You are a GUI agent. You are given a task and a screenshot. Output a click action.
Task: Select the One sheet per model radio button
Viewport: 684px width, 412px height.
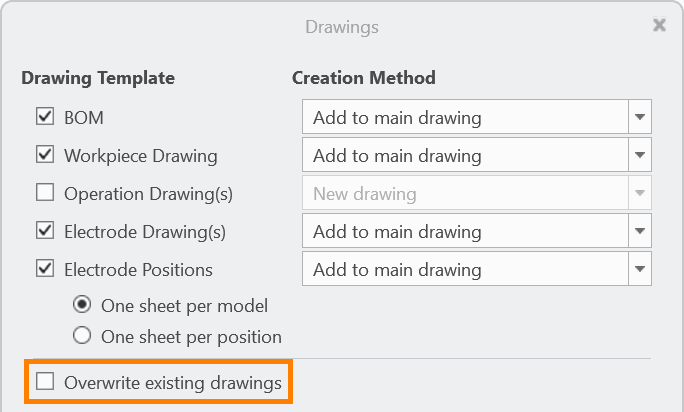coord(82,306)
